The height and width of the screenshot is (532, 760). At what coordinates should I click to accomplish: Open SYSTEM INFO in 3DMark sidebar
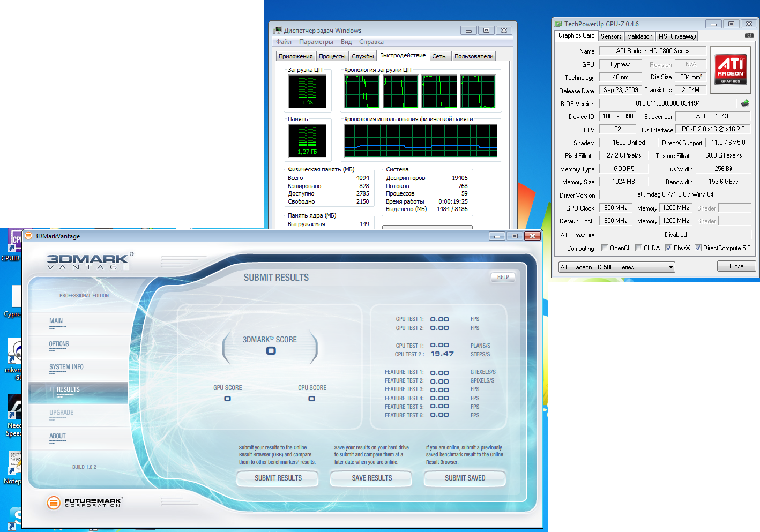[78, 369]
